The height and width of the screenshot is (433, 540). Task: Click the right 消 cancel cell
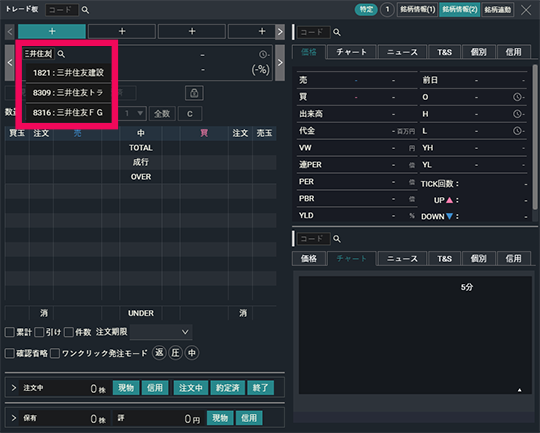pyautogui.click(x=243, y=313)
